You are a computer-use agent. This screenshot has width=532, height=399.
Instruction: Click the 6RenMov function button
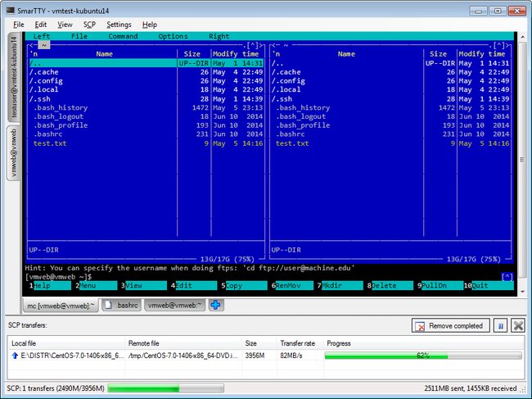pos(292,286)
